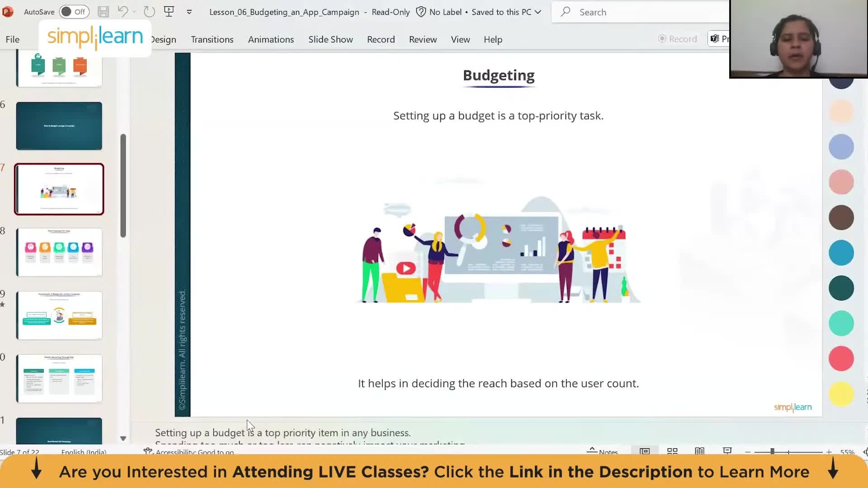The width and height of the screenshot is (868, 488).
Task: Click the Redo icon
Action: click(x=149, y=12)
